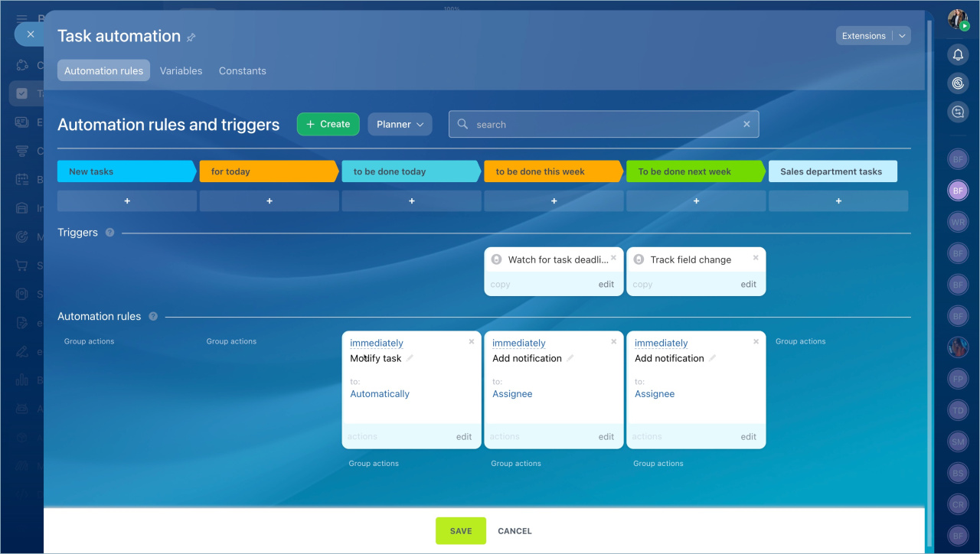Screen dimensions: 980x554
Task: Click the notifications bell icon
Action: (x=958, y=54)
